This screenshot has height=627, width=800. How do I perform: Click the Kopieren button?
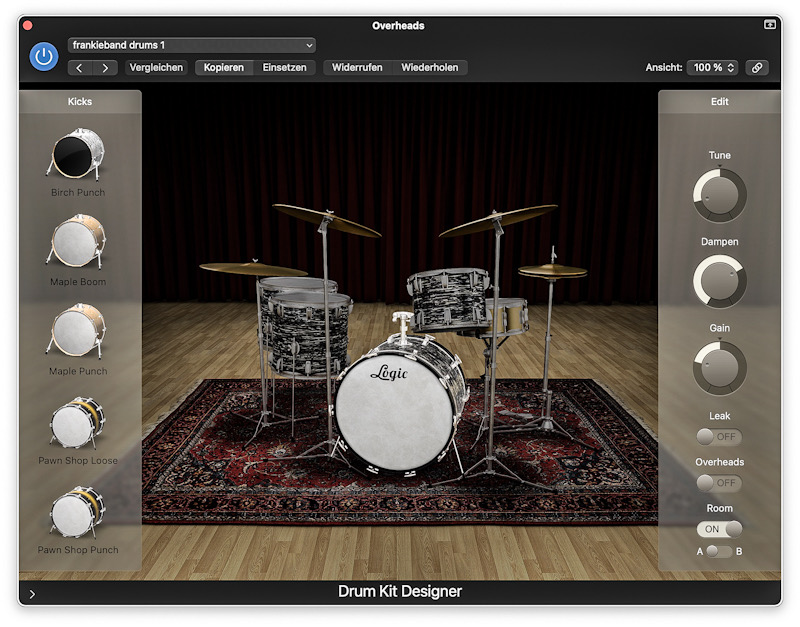tap(224, 68)
